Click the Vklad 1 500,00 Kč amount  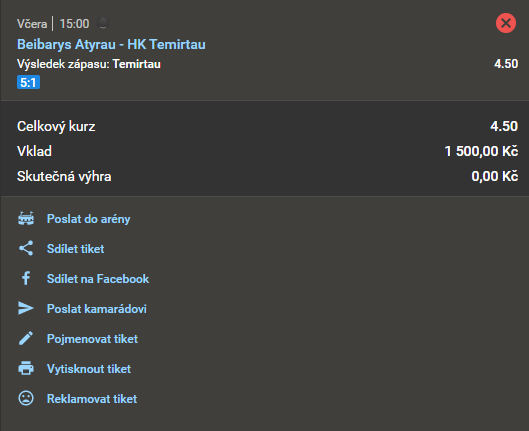click(x=481, y=151)
